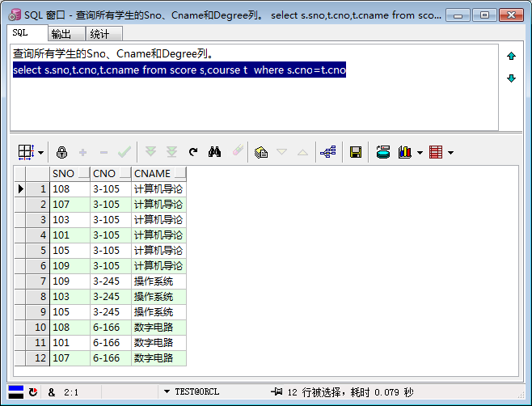Click the post changes checkmark icon
The image size is (532, 406).
125,152
